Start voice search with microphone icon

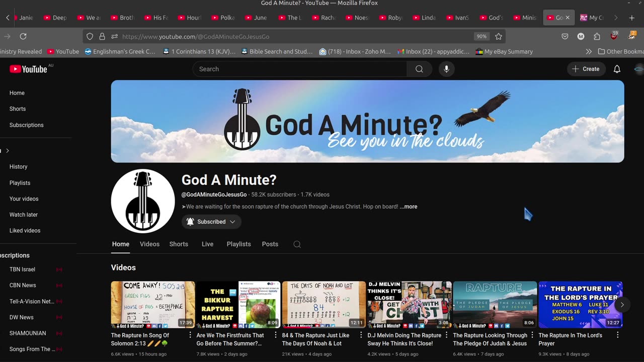pyautogui.click(x=446, y=69)
